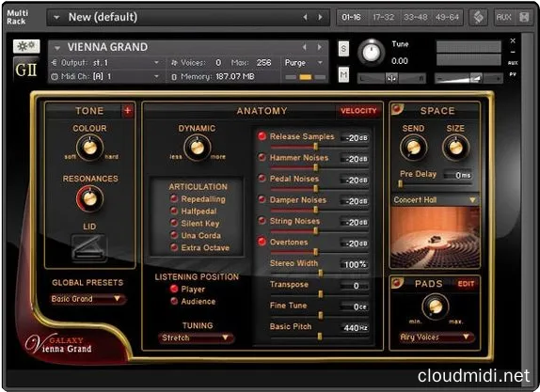The width and height of the screenshot is (540, 392).
Task: Select Audience listening position
Action: point(174,301)
